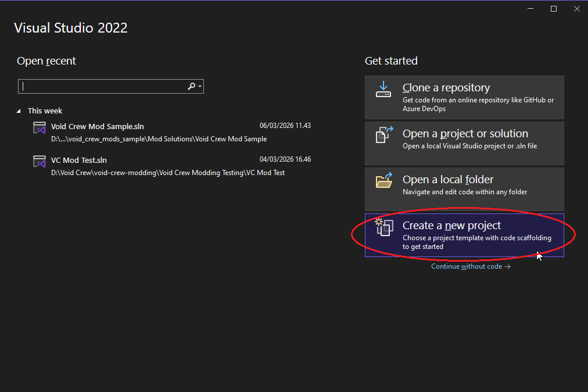Focus the Open recent search field
588x392 pixels.
point(102,87)
